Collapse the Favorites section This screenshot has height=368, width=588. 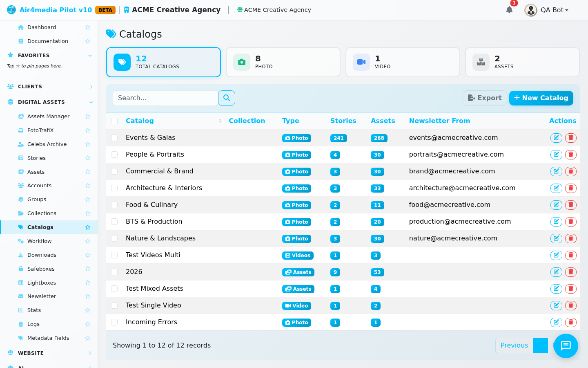click(49, 56)
